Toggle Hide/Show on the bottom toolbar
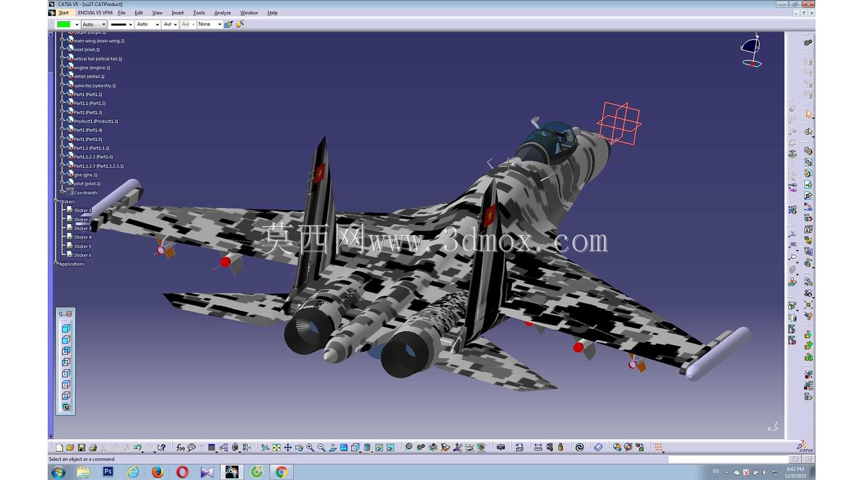 point(379,447)
